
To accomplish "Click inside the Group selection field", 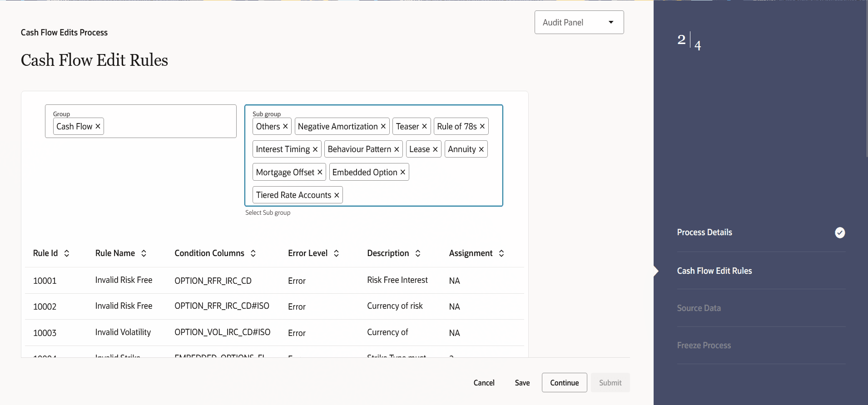I will point(141,121).
